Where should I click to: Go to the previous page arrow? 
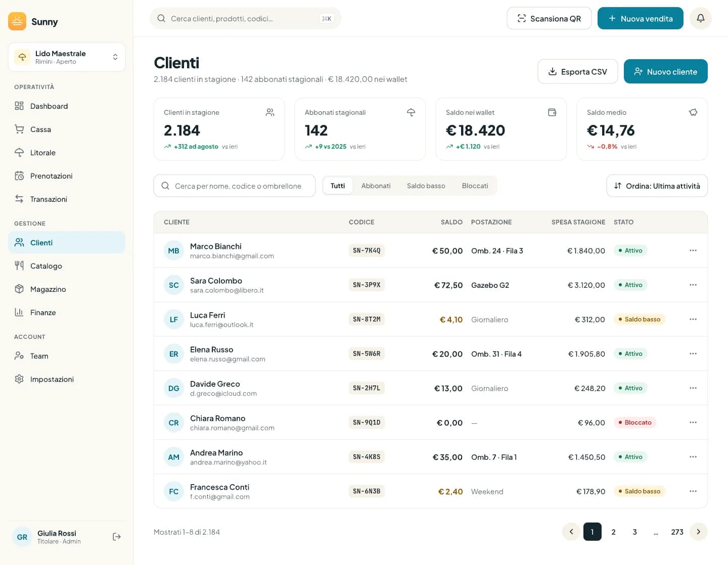[571, 532]
